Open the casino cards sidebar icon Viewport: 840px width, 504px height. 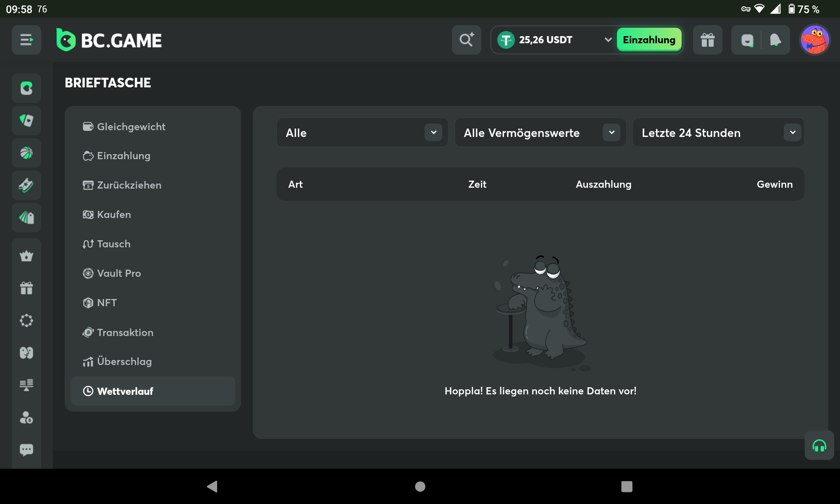point(26,121)
